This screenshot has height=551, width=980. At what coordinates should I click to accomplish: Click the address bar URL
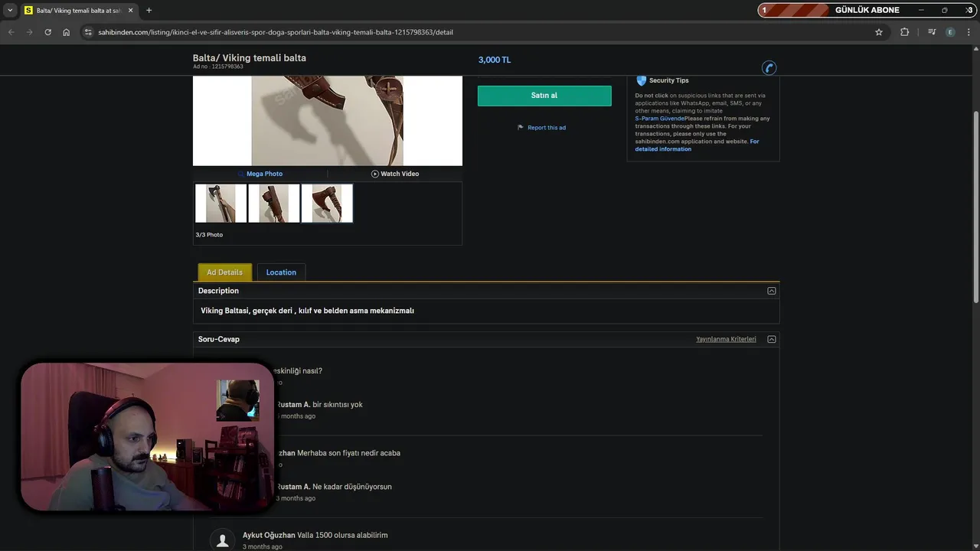tap(276, 32)
